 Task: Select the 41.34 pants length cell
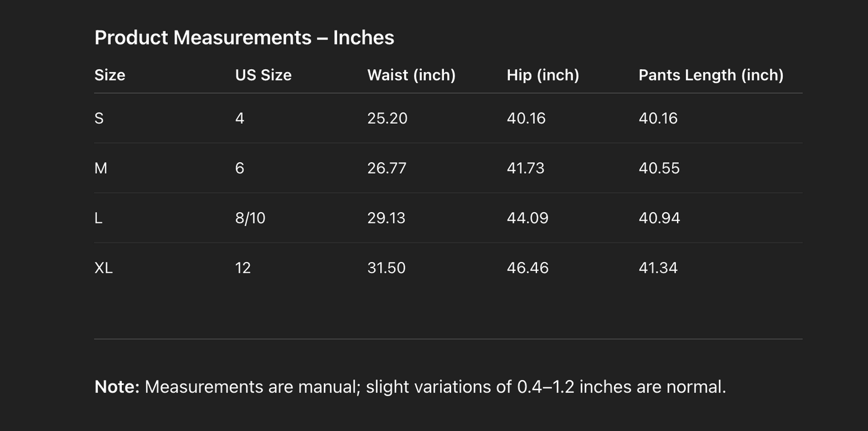658,268
